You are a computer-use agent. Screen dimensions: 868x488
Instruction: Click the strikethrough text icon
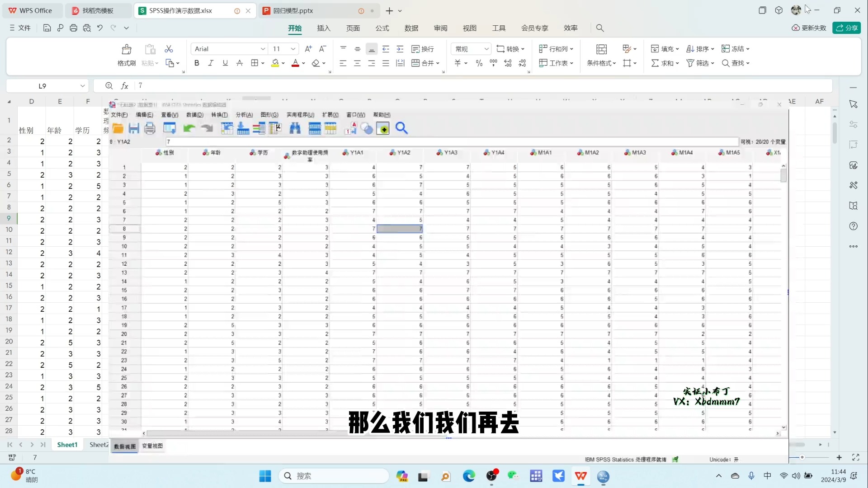(240, 63)
